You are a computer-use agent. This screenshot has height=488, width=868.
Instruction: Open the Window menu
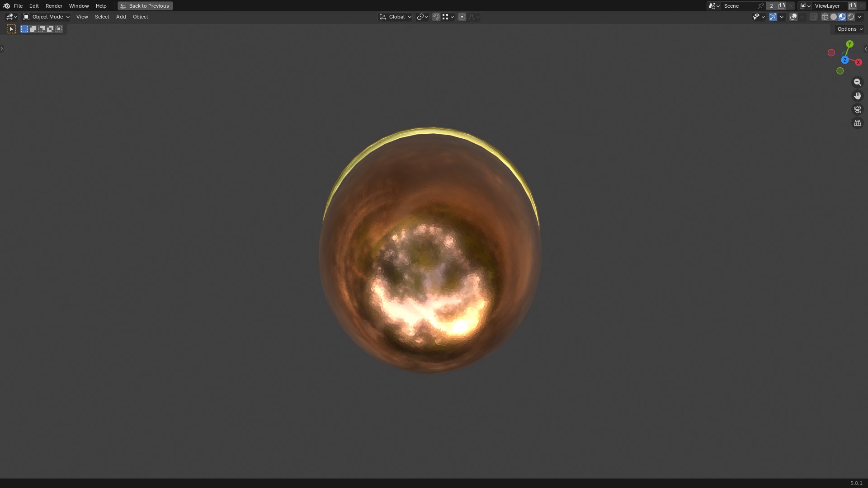(x=79, y=6)
